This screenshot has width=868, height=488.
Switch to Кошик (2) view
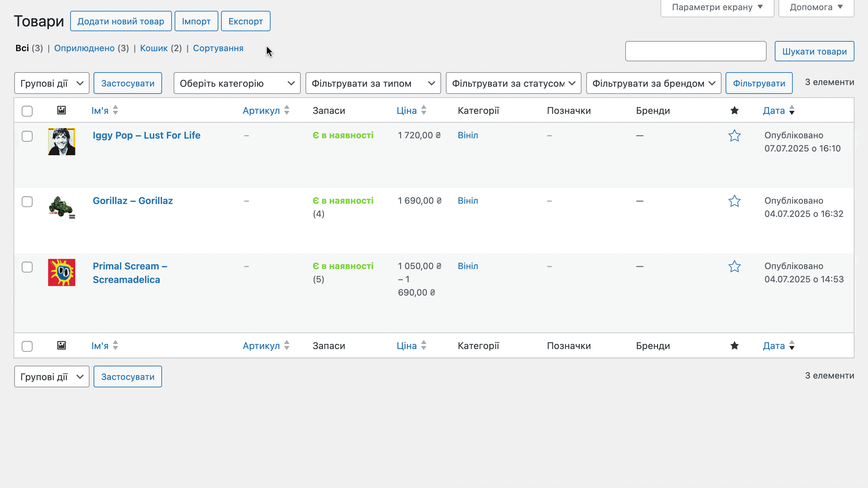(161, 48)
